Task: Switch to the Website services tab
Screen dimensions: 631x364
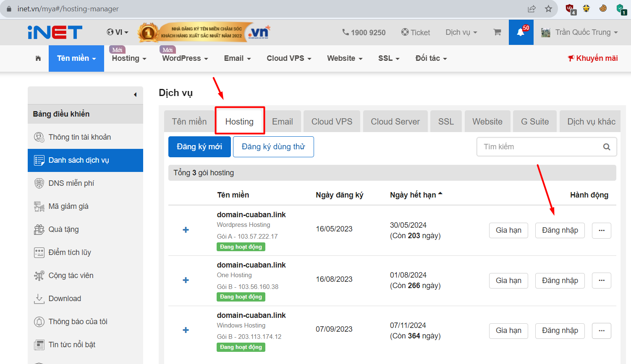Action: (x=487, y=122)
